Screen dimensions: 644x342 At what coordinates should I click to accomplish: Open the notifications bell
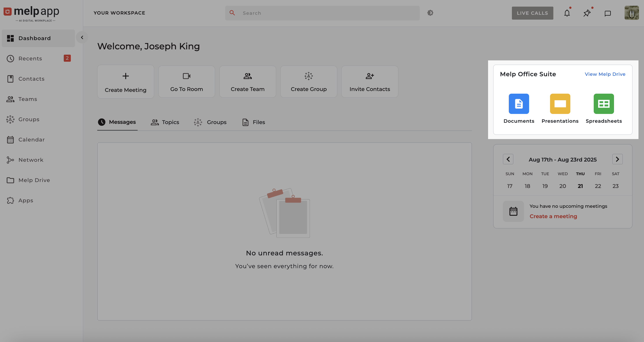[x=567, y=13]
